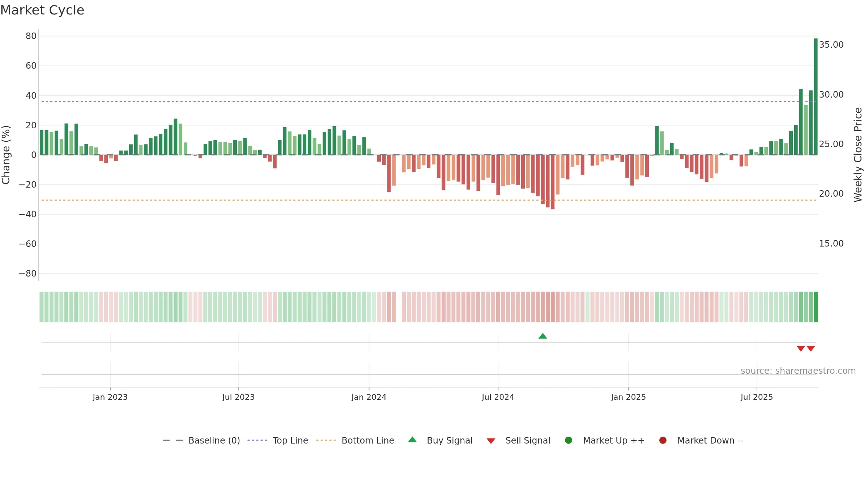The height and width of the screenshot is (488, 868).
Task: Click the Baseline (0) legend entry
Action: (x=201, y=440)
